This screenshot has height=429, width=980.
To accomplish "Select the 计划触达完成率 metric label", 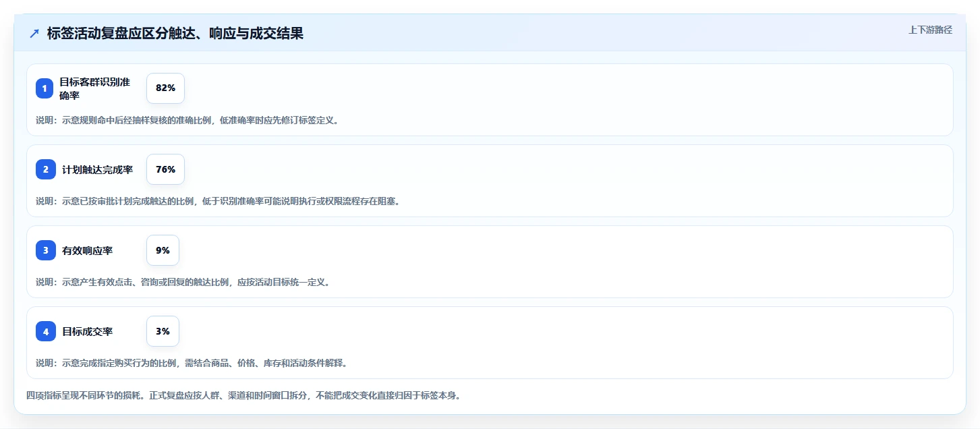I will [x=97, y=170].
